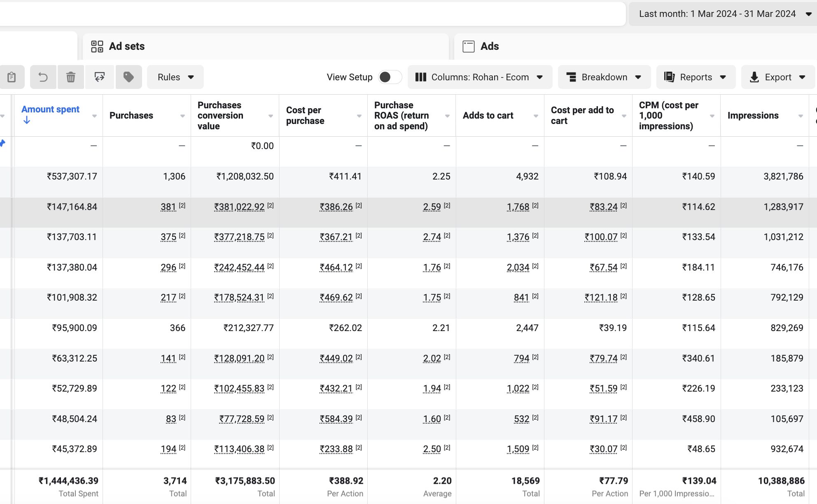Click the trash delete icon
The image size is (817, 504).
pyautogui.click(x=71, y=77)
